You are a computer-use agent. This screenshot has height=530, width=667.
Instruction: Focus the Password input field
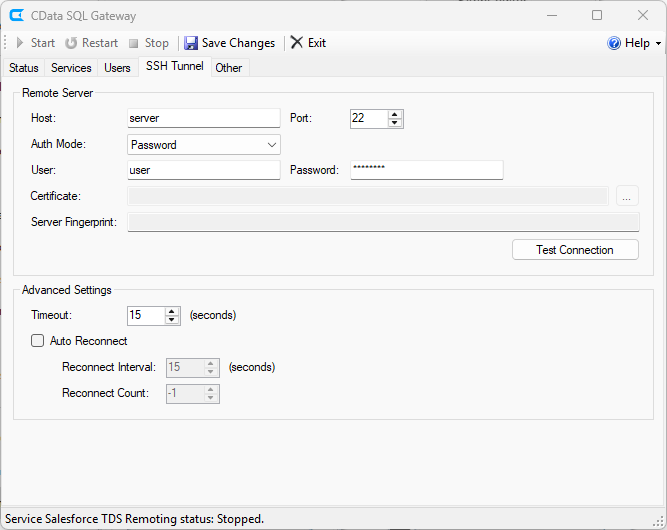[426, 170]
